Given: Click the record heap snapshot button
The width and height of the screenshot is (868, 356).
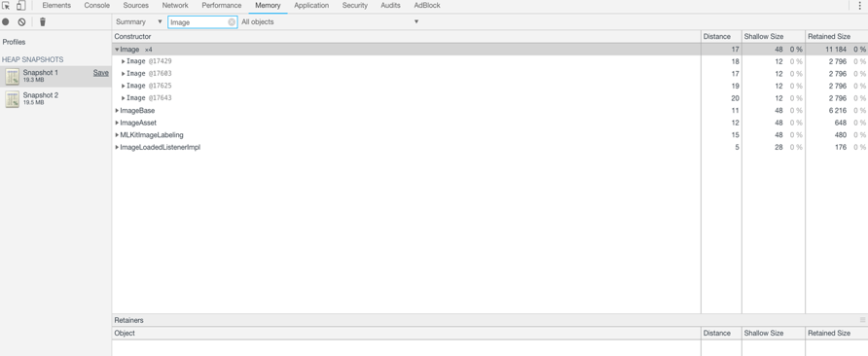Looking at the screenshot, I should click(x=6, y=22).
